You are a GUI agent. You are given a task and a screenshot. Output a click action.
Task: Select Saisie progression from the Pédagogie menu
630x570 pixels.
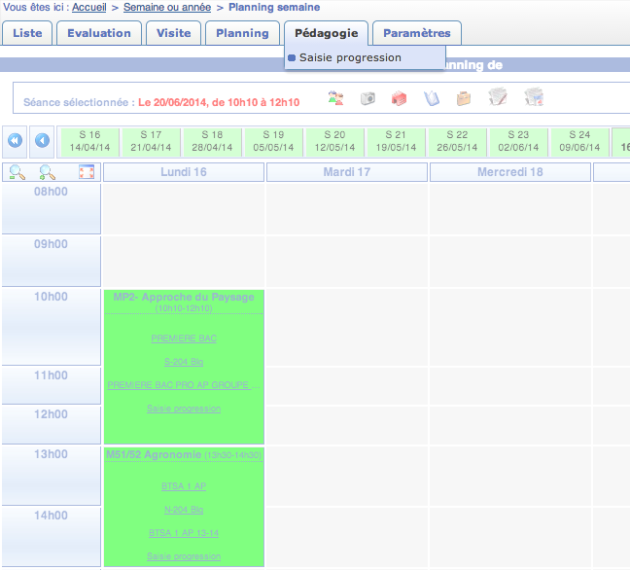click(x=350, y=58)
